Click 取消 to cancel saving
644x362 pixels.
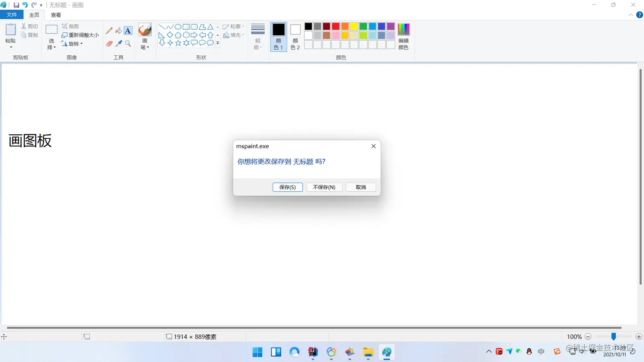360,187
